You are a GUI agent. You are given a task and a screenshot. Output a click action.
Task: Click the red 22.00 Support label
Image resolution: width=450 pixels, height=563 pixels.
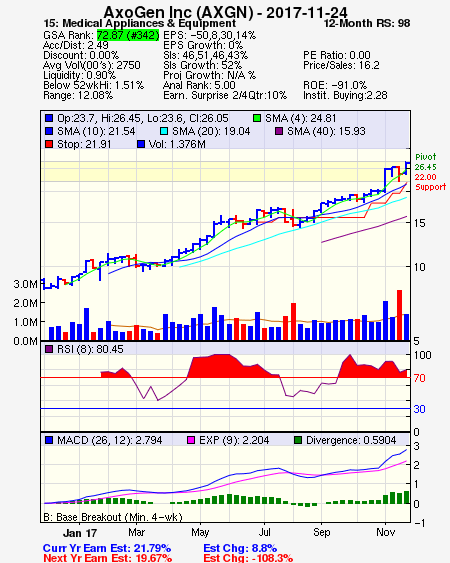(x=430, y=182)
